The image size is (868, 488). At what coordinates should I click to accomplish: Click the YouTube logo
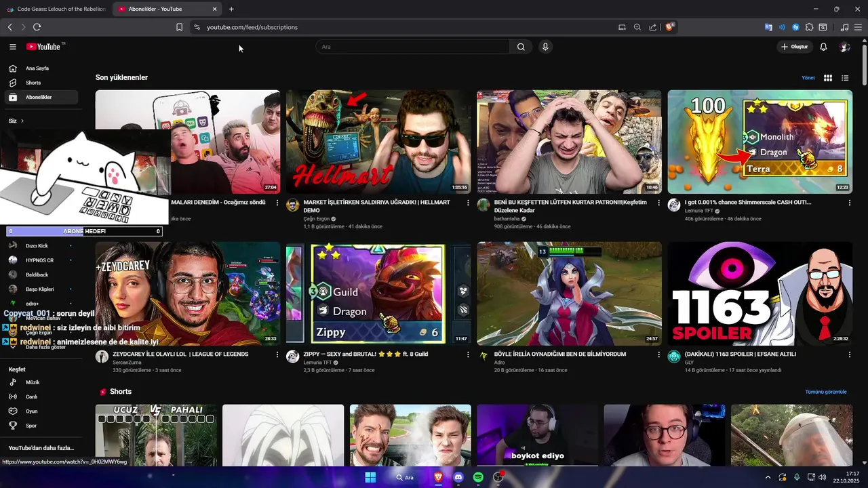click(44, 47)
